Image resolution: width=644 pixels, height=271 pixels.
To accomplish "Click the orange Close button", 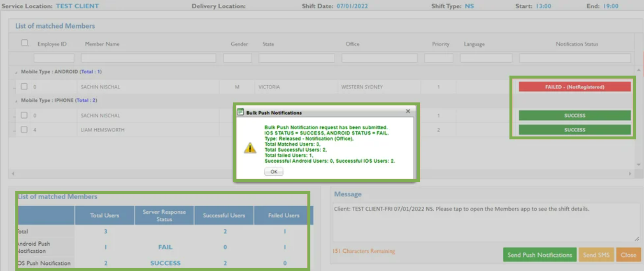I will point(628,255).
